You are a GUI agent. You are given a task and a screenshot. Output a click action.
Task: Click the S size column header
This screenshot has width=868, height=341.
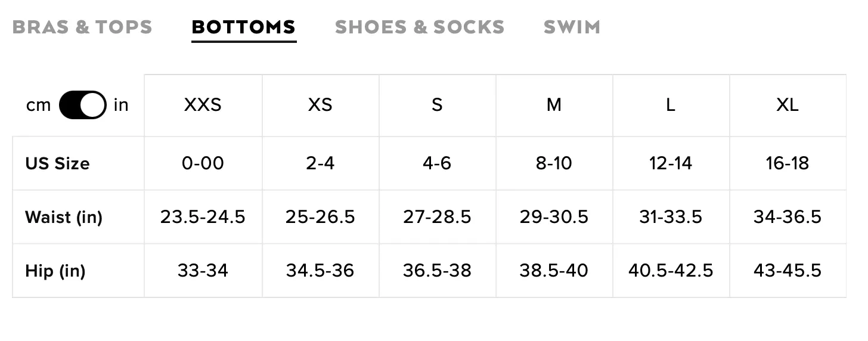coord(437,105)
